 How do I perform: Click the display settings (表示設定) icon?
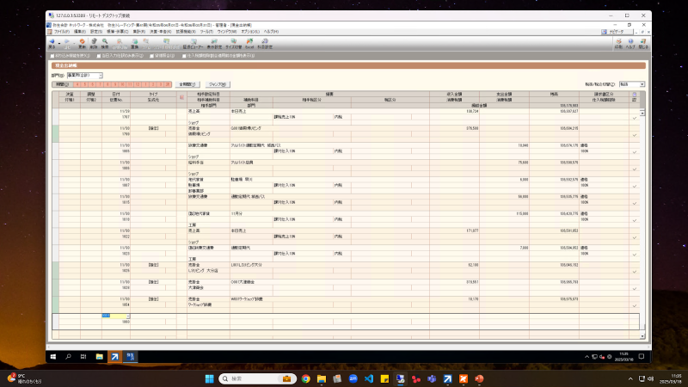pyautogui.click(x=214, y=43)
